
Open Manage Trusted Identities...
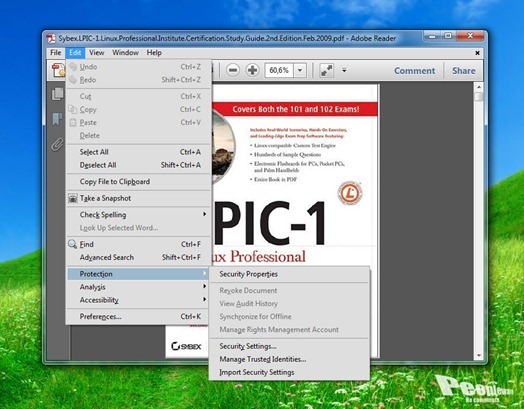[x=289, y=359]
